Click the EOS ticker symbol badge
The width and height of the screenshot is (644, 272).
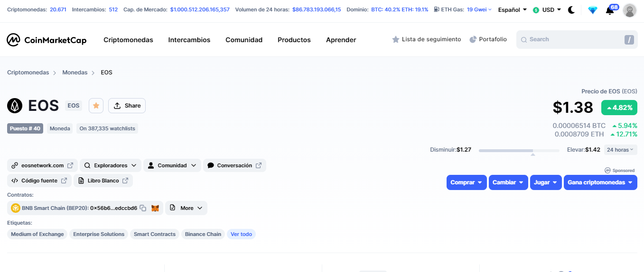pos(74,106)
